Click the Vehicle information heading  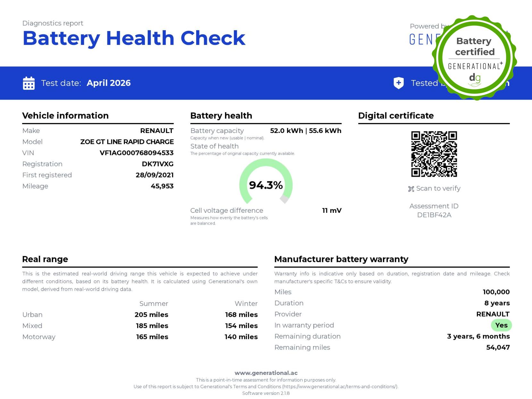click(65, 116)
